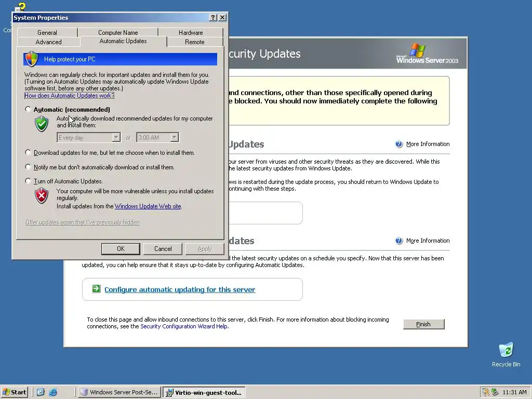
Task: Click OK in System Properties
Action: tap(121, 249)
